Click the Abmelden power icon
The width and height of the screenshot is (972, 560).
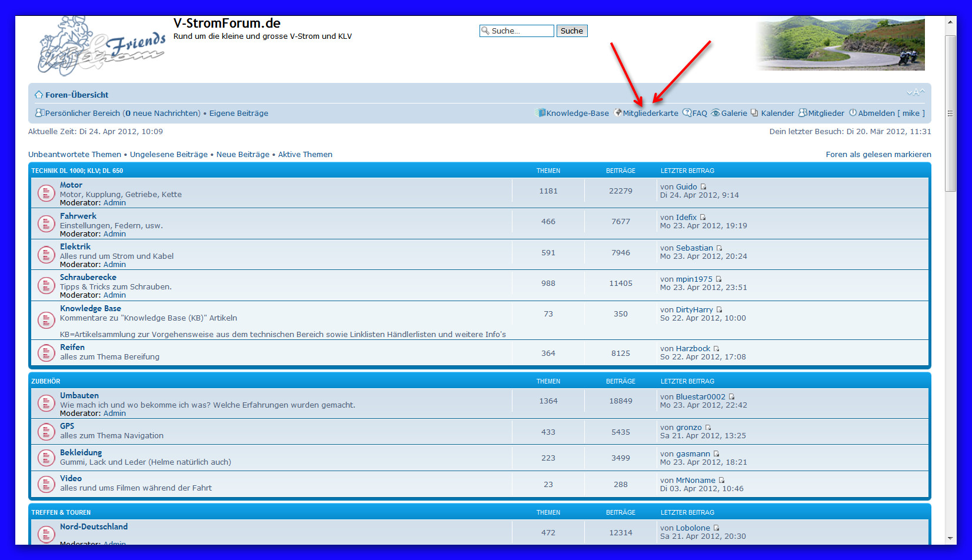pyautogui.click(x=853, y=113)
